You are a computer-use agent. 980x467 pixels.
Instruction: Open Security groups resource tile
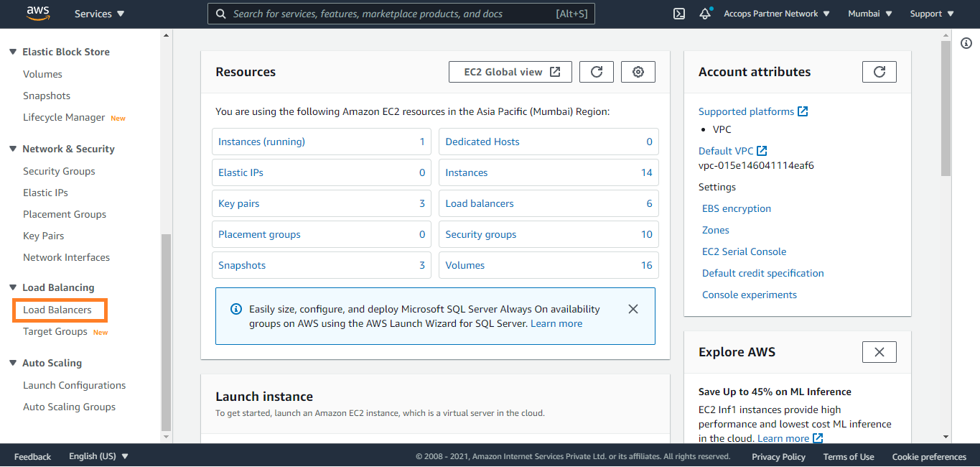549,234
